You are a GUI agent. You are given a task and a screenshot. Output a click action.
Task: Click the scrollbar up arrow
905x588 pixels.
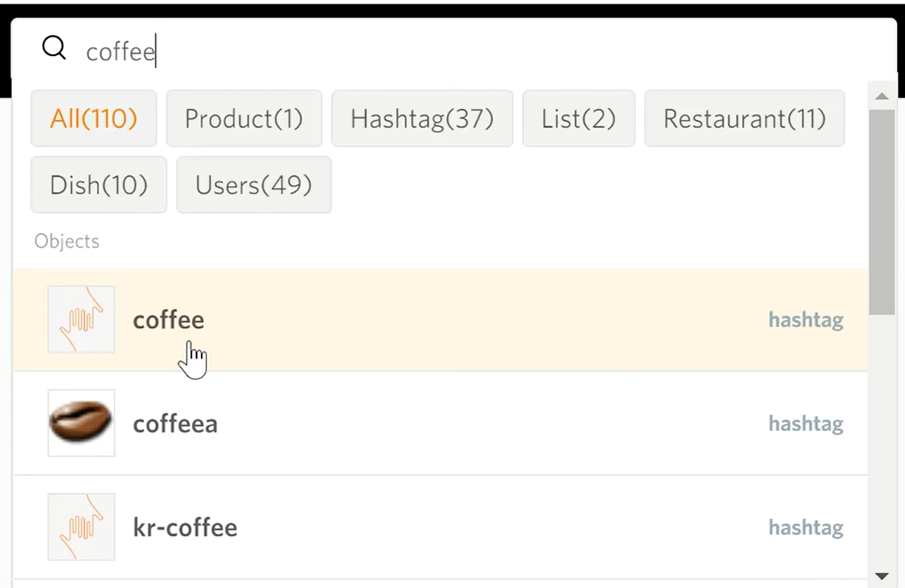(x=881, y=97)
